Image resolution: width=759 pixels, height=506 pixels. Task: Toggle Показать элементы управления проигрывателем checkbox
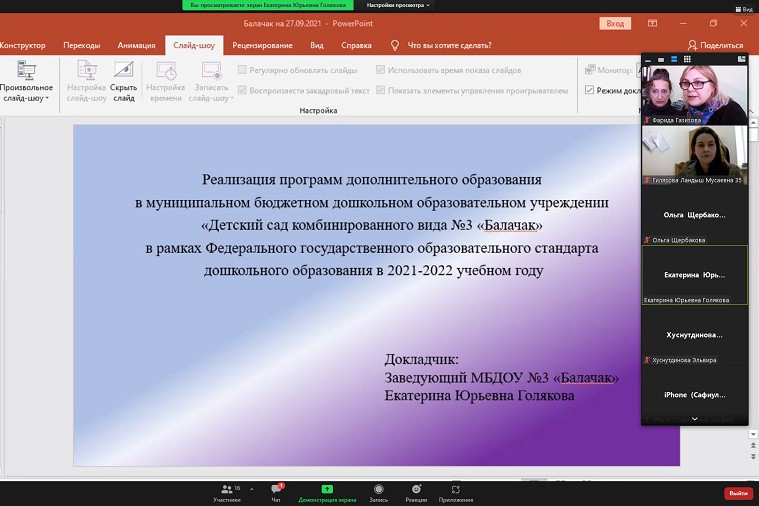coord(380,90)
